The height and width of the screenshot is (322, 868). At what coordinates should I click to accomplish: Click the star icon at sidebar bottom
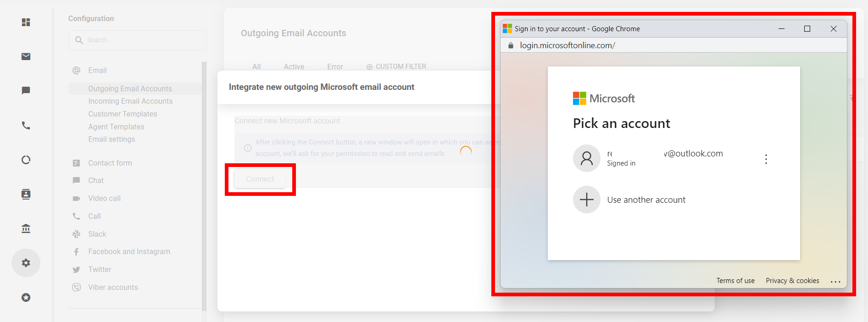pyautogui.click(x=26, y=298)
